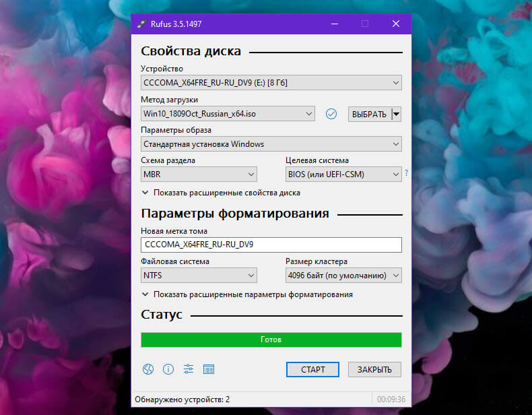The image size is (532, 415).
Task: Click the 'Параметры образа' label
Action: (x=176, y=130)
